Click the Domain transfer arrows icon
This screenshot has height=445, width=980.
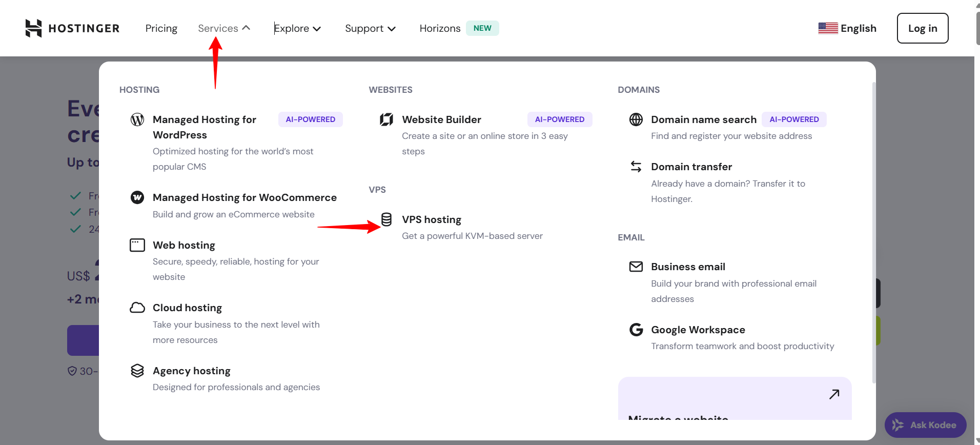(x=636, y=167)
